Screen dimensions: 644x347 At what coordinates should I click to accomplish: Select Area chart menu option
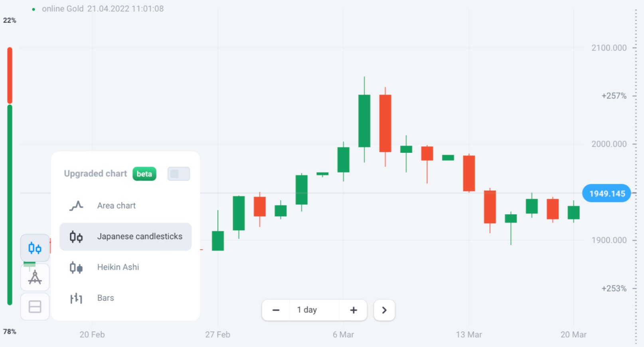(x=117, y=206)
